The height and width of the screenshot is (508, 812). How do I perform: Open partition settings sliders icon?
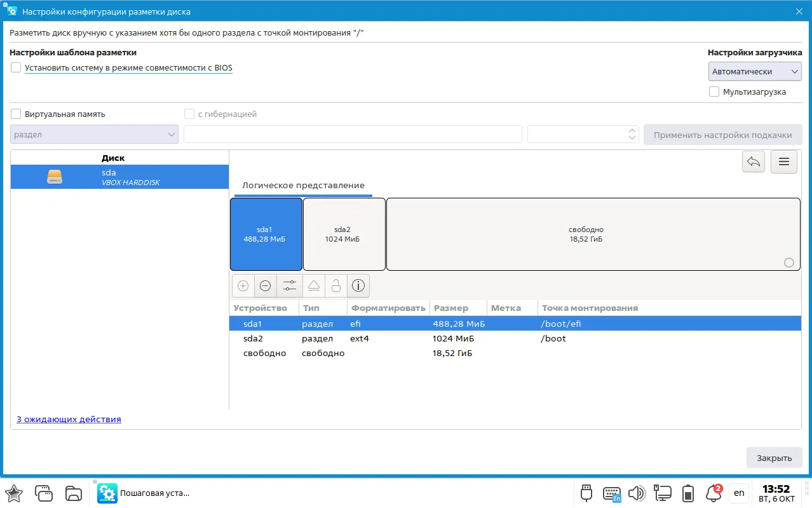[290, 286]
